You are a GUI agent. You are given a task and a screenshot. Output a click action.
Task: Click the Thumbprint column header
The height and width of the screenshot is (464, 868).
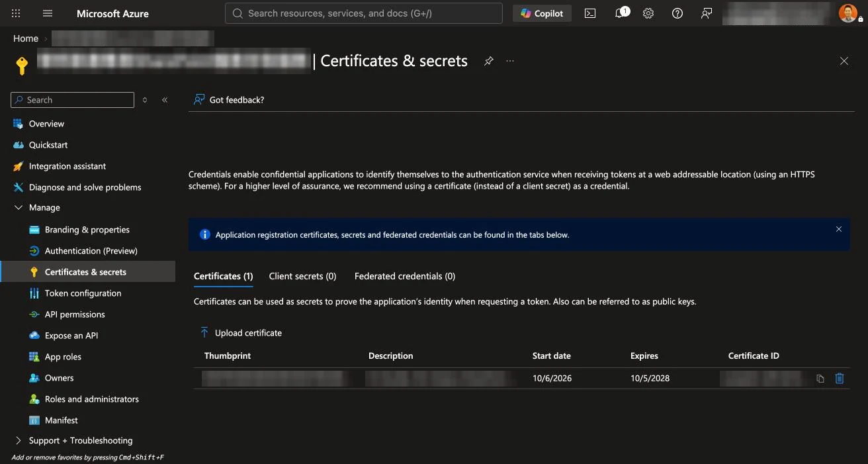coord(228,356)
